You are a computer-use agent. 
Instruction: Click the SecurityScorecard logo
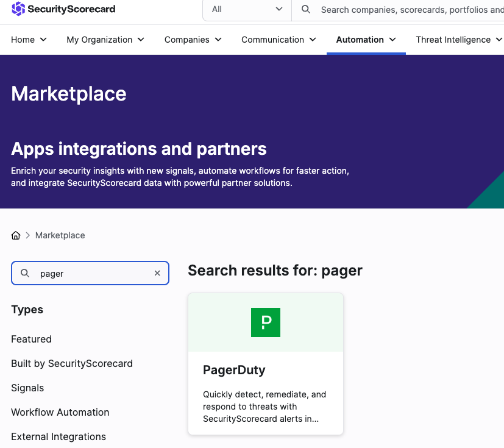63,9
